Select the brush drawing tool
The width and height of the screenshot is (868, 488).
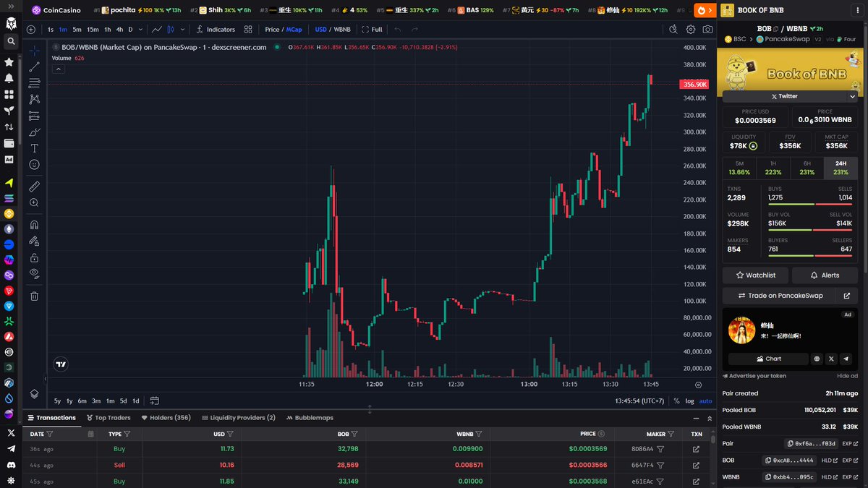pos(34,132)
